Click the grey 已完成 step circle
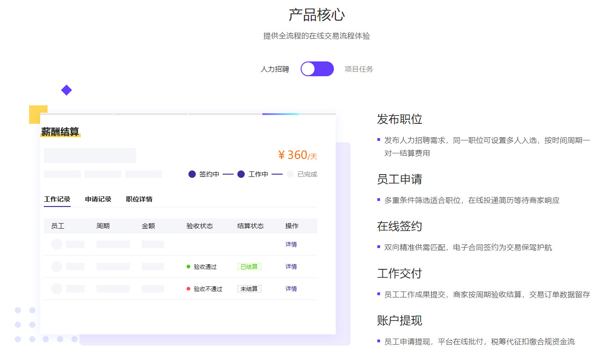Viewport: 611px width, 364px height. click(290, 174)
